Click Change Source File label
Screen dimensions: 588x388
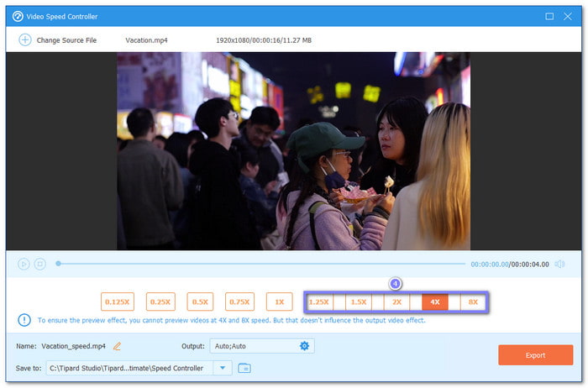tap(66, 39)
